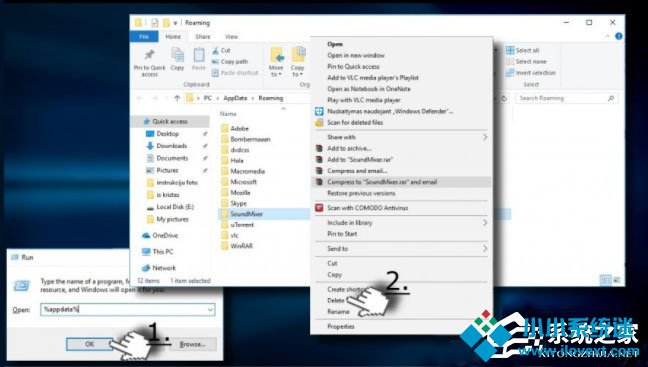648x367 pixels.
Task: Expand the Include in library submenu
Action: tap(401, 223)
